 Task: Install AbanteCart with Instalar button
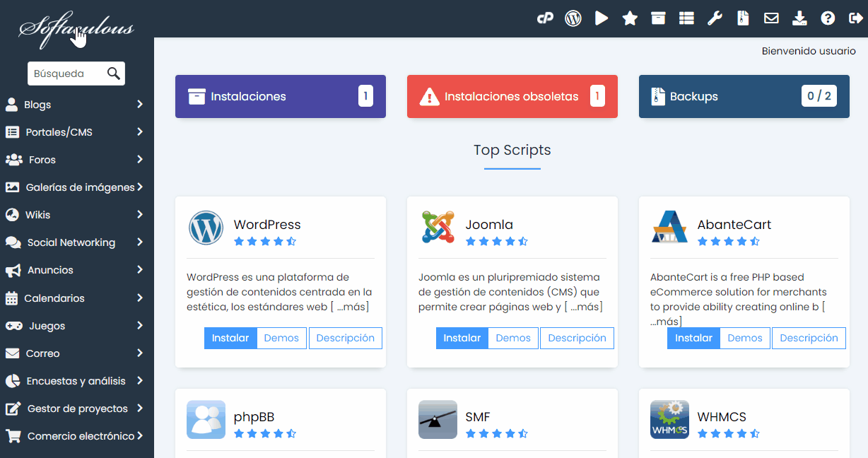click(x=693, y=338)
